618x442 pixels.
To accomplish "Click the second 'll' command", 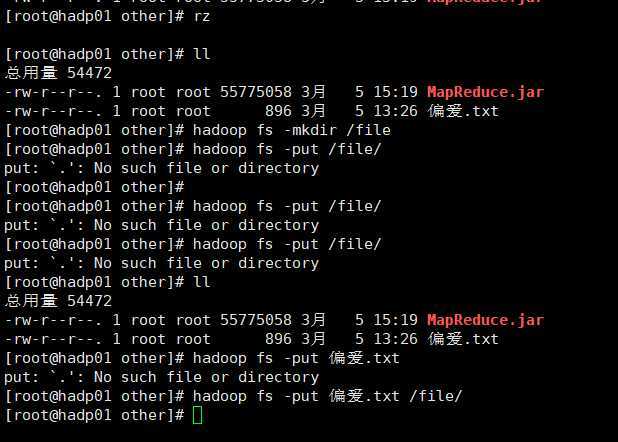I will [201, 282].
